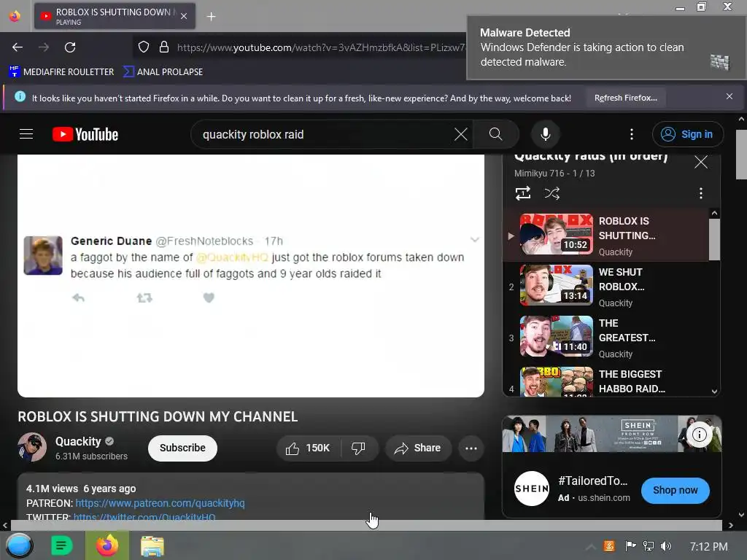Open the Quackity channel name link
Image resolution: width=747 pixels, height=560 pixels.
[x=78, y=441]
